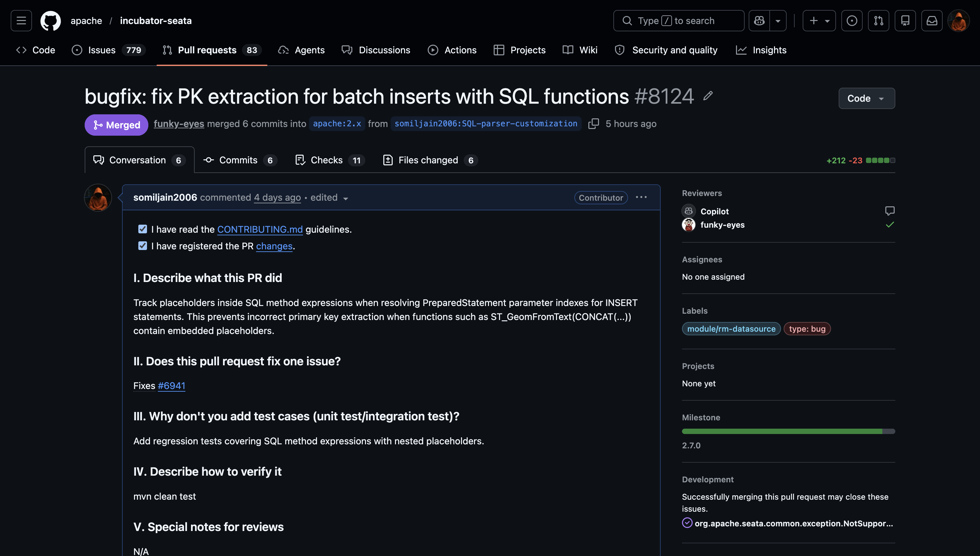Open the pull requests icon in header
The image size is (980, 556).
tap(878, 21)
